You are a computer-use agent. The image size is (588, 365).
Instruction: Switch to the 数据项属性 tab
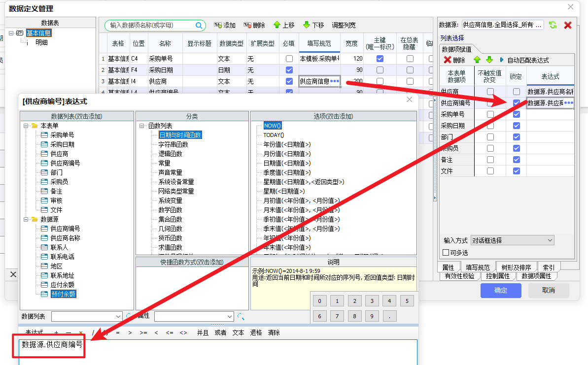click(536, 276)
